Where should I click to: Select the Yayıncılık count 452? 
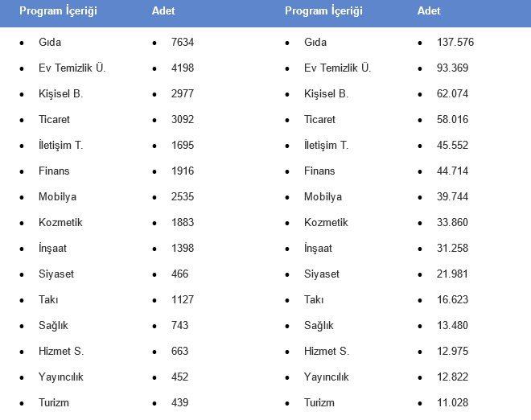click(x=179, y=377)
